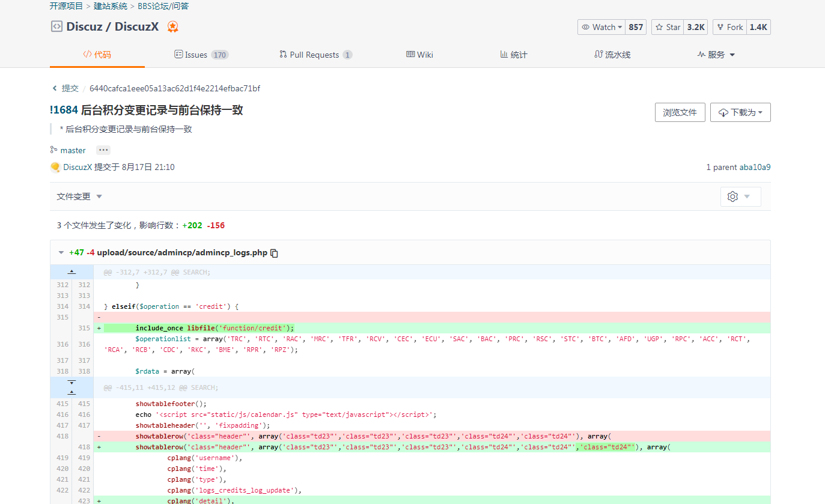Go back using the 提交 arrow
Viewport: 825px width, 504px height.
[x=55, y=88]
